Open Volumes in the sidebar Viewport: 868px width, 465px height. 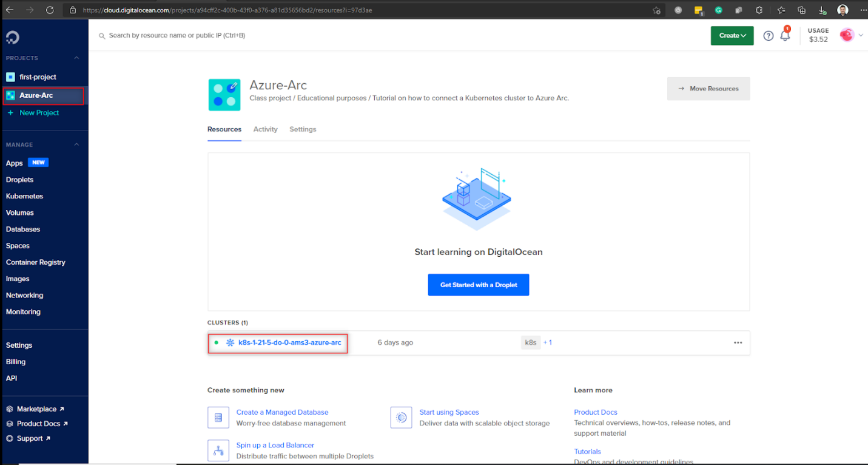pos(20,212)
